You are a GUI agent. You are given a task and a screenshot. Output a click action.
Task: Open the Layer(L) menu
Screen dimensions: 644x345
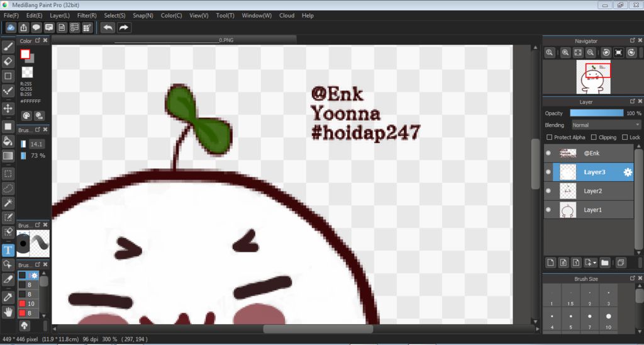(60, 15)
